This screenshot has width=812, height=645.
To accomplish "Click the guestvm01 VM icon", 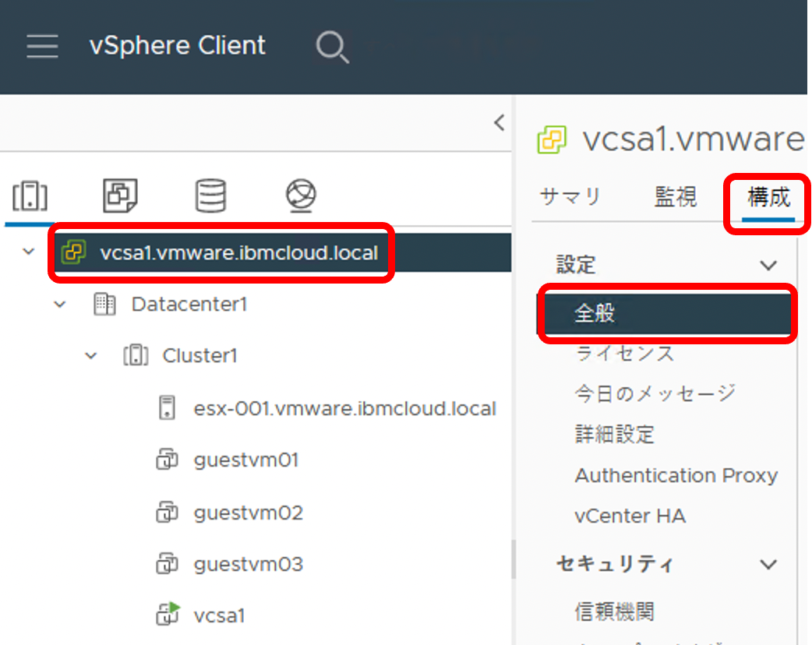I will coord(167,460).
